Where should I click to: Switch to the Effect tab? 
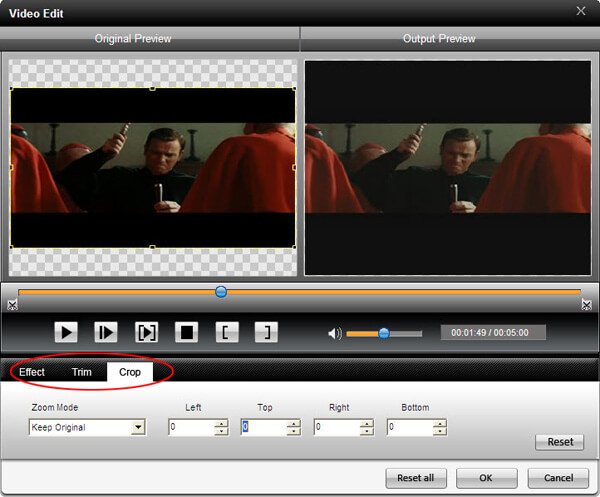[32, 372]
